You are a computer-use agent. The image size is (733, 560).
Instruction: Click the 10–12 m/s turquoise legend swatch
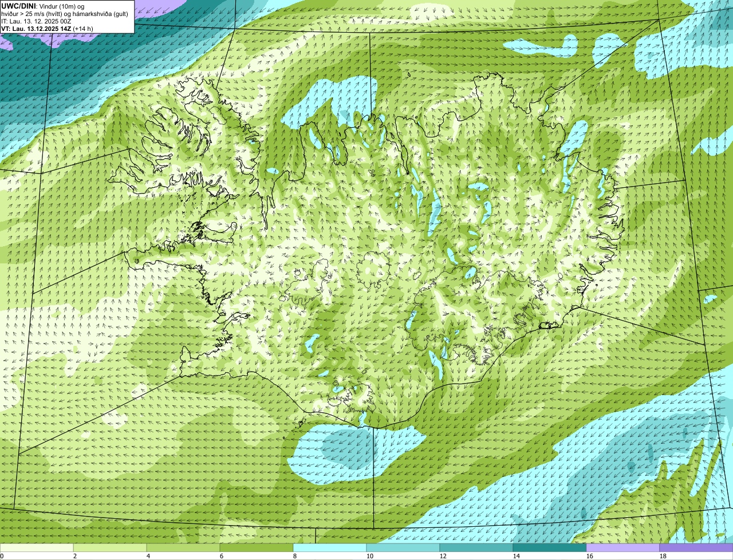pyautogui.click(x=403, y=547)
